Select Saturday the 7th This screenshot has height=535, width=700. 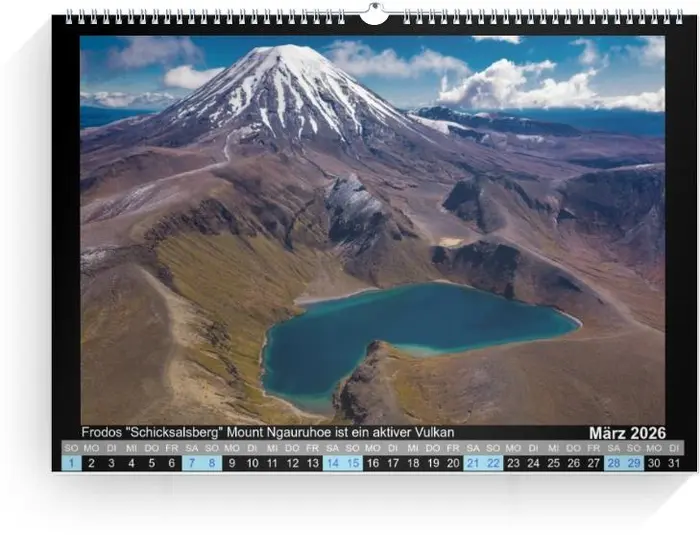coord(192,463)
